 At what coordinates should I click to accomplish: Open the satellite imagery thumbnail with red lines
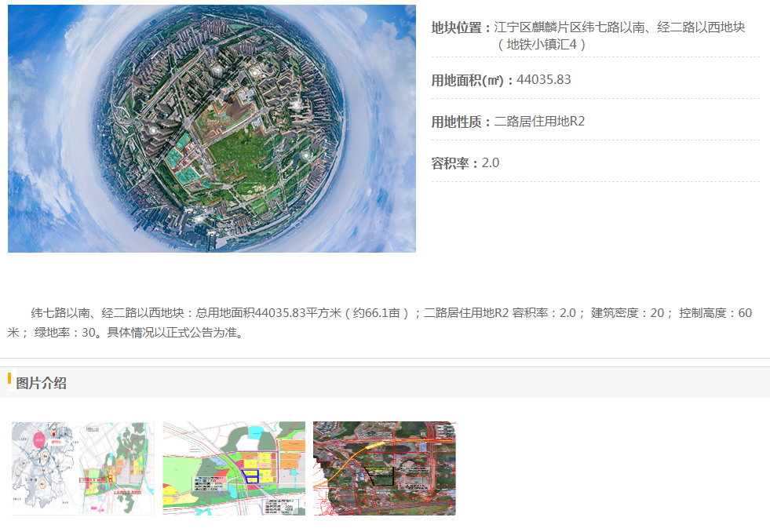click(x=384, y=468)
